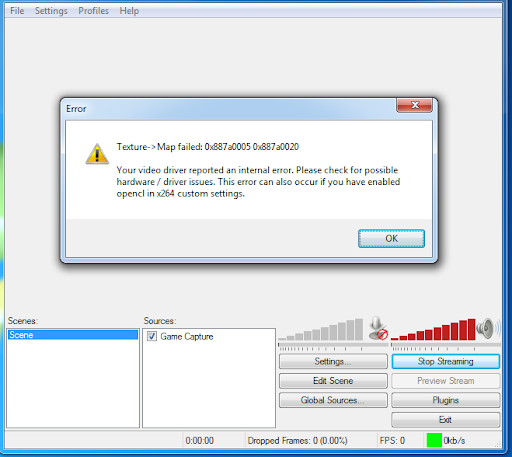Confirm the error with OK button
This screenshot has width=512, height=457.
point(391,238)
